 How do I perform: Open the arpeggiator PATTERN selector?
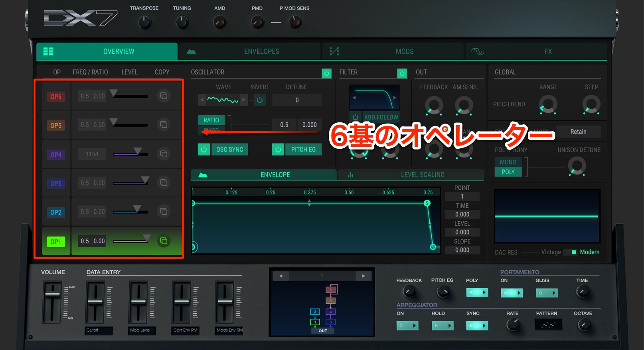[548, 325]
